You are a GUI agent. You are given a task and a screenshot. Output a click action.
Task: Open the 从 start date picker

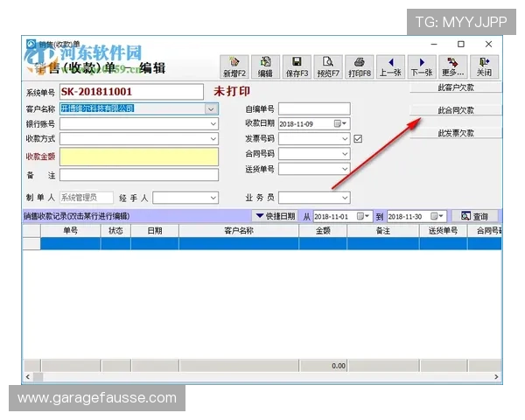click(363, 216)
